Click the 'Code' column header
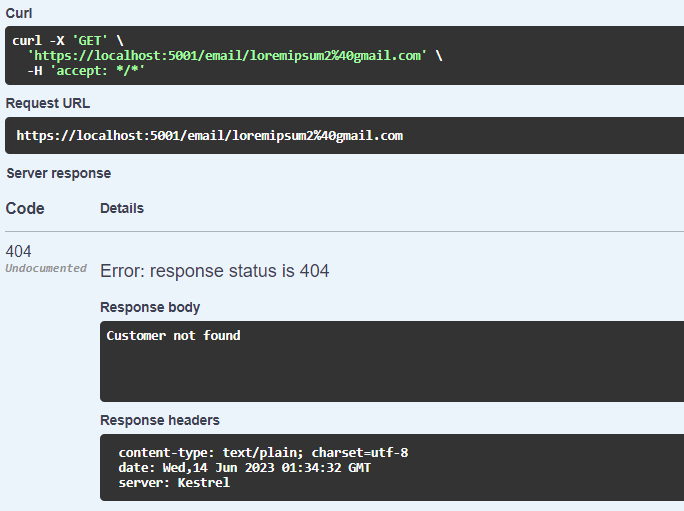Viewport: 684px width, 511px height. (x=25, y=209)
